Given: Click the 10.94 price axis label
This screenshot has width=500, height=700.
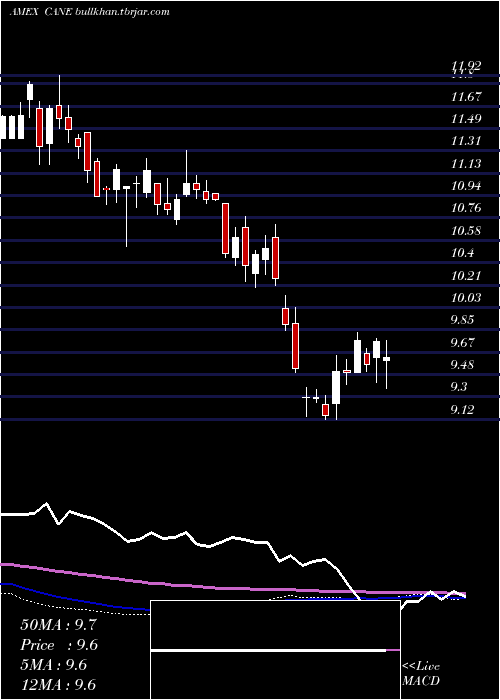Looking at the screenshot, I should [x=467, y=185].
